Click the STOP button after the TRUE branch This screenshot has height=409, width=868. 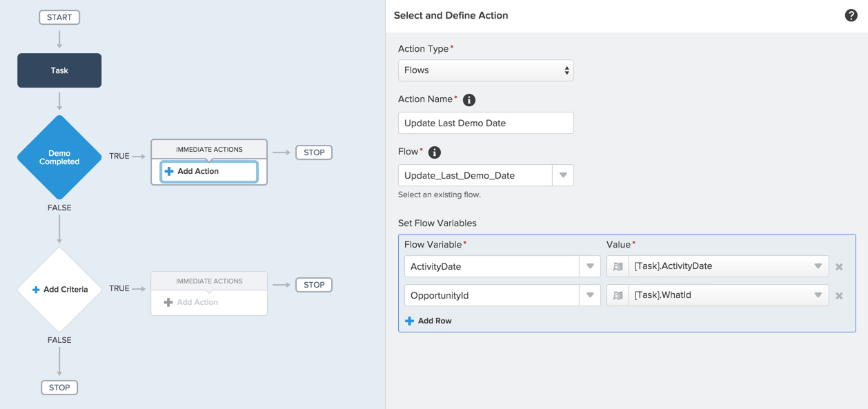tap(314, 152)
